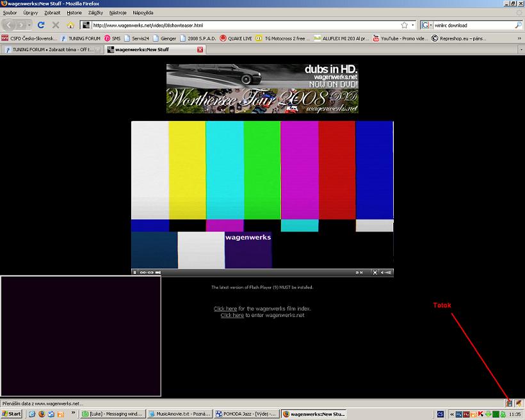Open the Záložky menu

click(x=95, y=13)
